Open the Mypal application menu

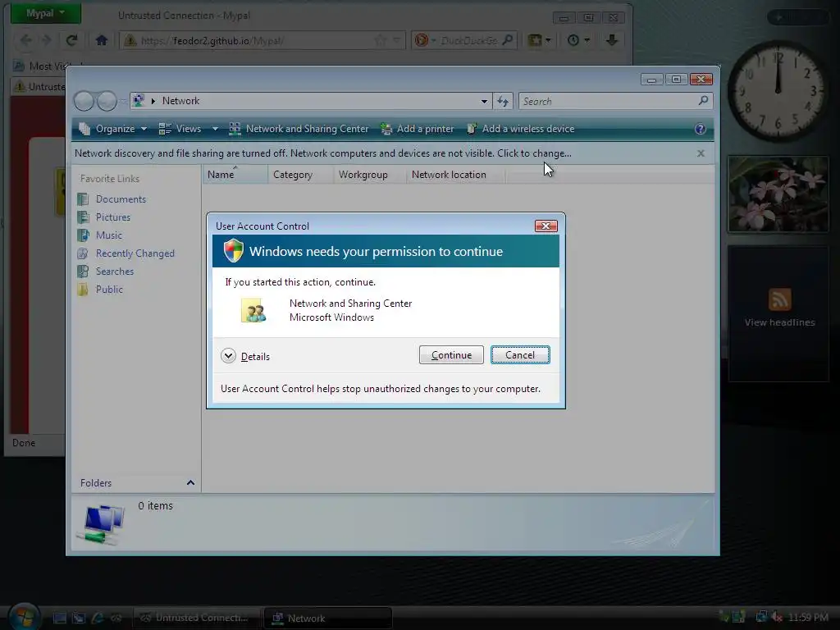(46, 13)
